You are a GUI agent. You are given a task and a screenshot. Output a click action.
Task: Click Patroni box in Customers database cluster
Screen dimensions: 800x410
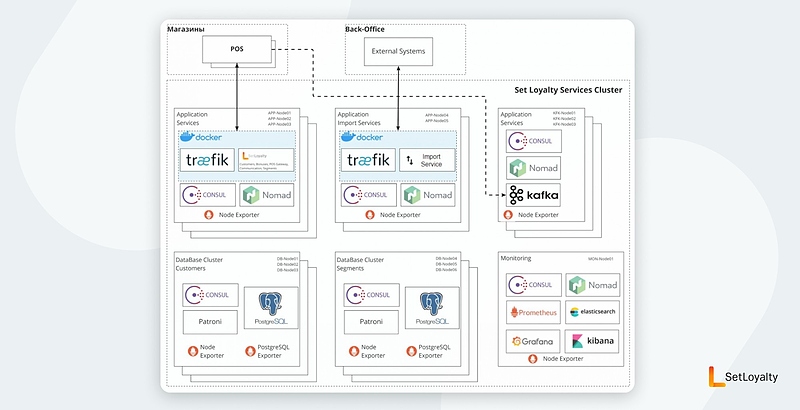208,324
